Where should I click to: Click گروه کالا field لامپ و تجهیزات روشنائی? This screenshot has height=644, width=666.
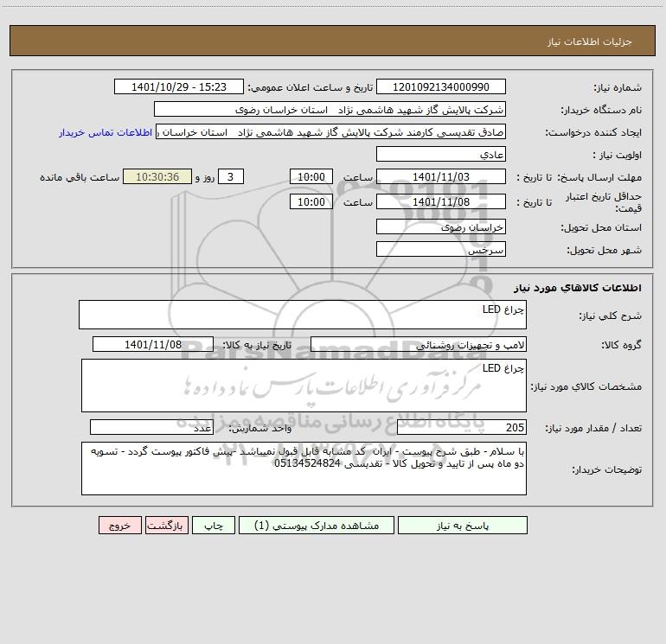pyautogui.click(x=419, y=344)
